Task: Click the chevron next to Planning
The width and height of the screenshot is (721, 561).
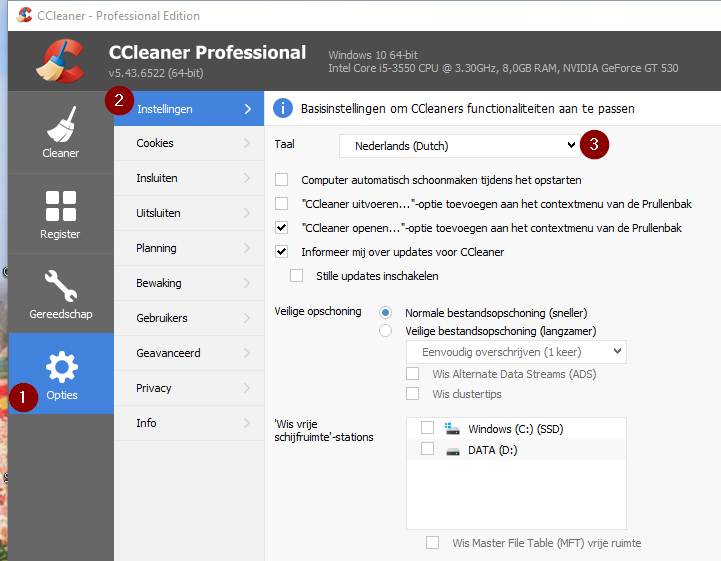Action: tap(247, 248)
